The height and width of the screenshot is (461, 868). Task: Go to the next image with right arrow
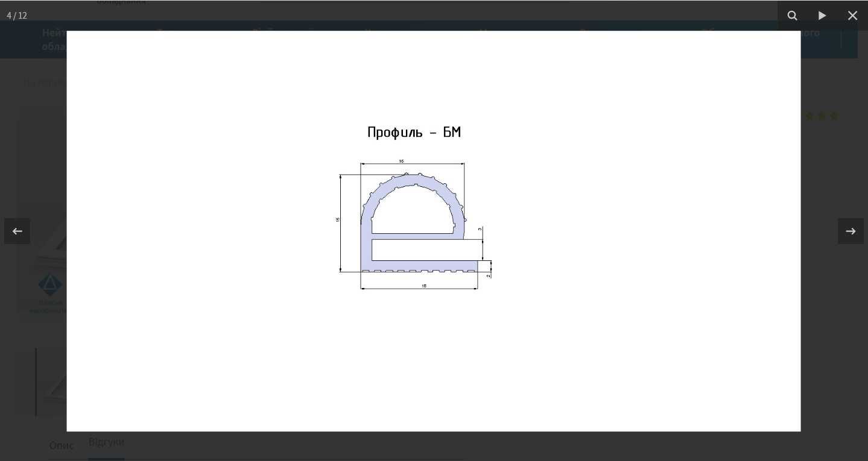(x=851, y=231)
